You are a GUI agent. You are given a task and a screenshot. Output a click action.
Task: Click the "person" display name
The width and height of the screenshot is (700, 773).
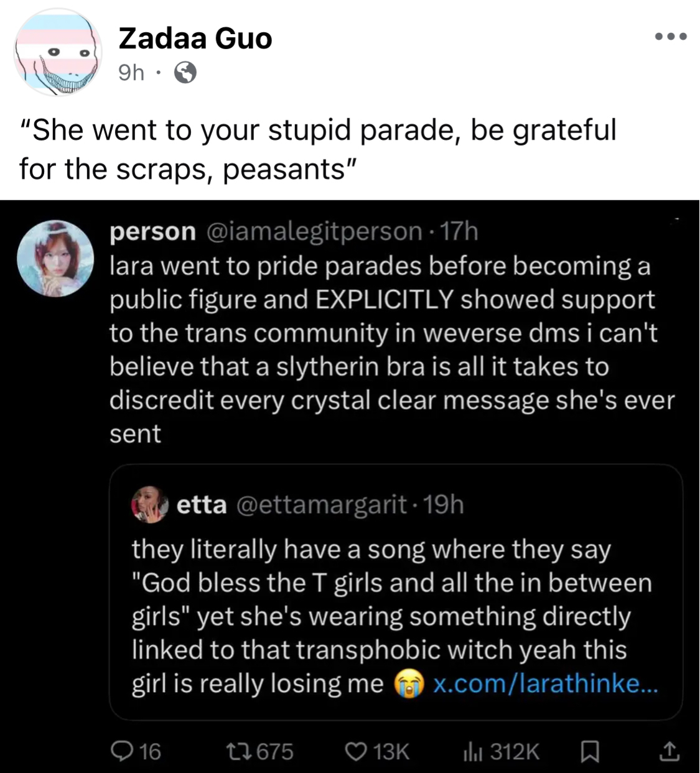click(x=152, y=231)
